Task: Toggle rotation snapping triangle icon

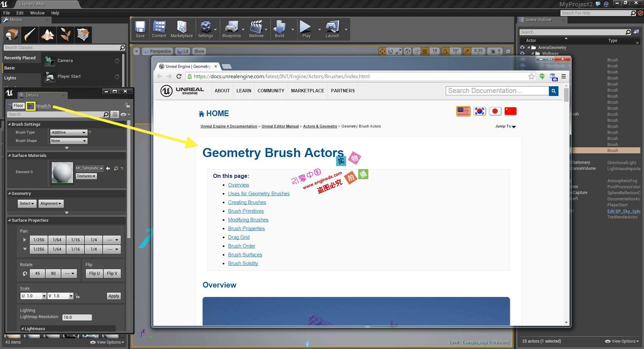Action: 445,51
